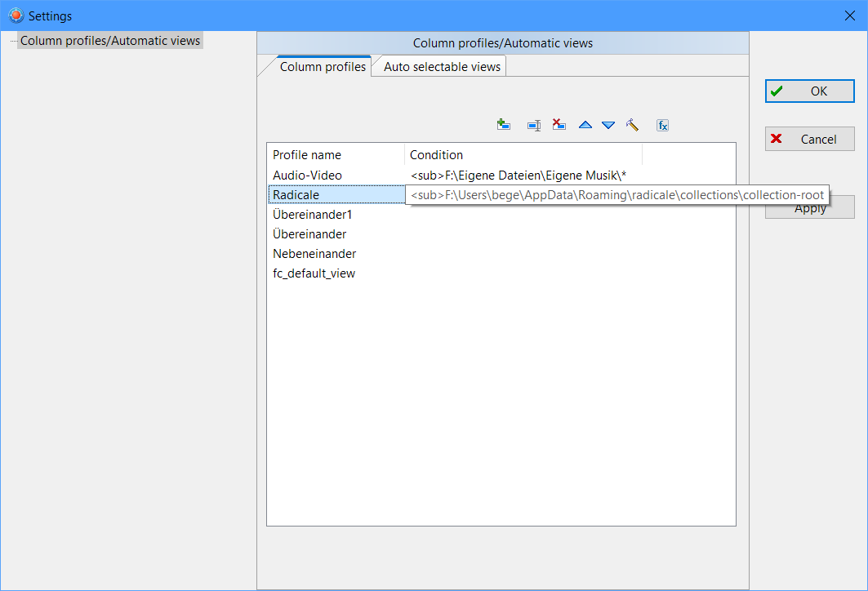The width and height of the screenshot is (868, 591).
Task: Move profile down with blue arrow
Action: click(x=608, y=125)
